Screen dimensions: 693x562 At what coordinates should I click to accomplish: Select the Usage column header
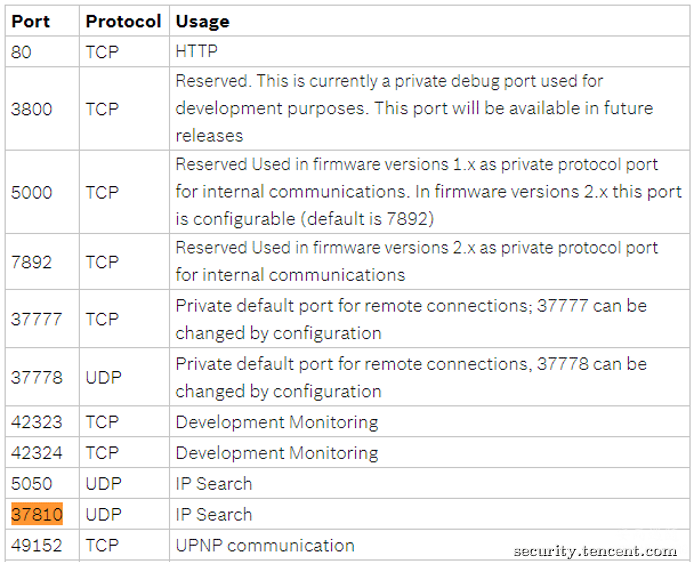[x=202, y=21]
